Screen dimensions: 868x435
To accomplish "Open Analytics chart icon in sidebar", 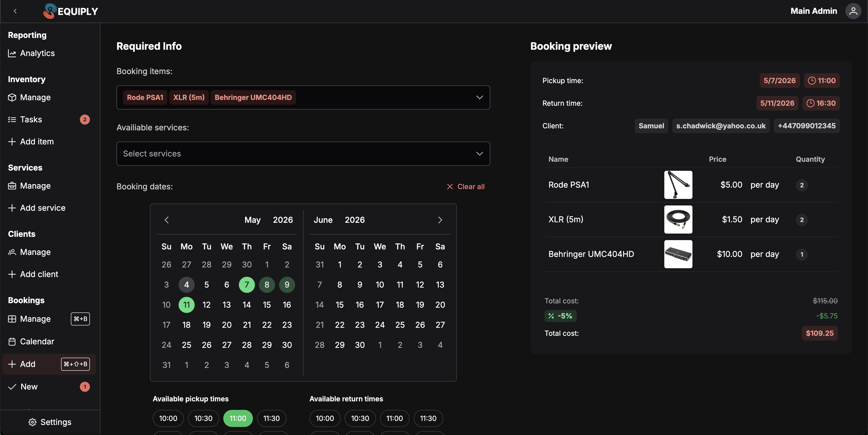I will 12,53.
